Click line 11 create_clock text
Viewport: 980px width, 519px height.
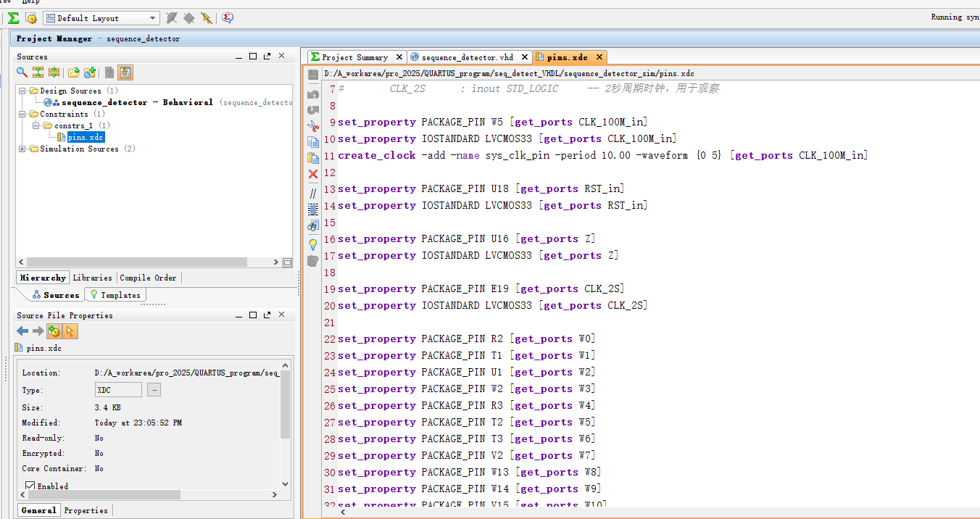tap(602, 155)
